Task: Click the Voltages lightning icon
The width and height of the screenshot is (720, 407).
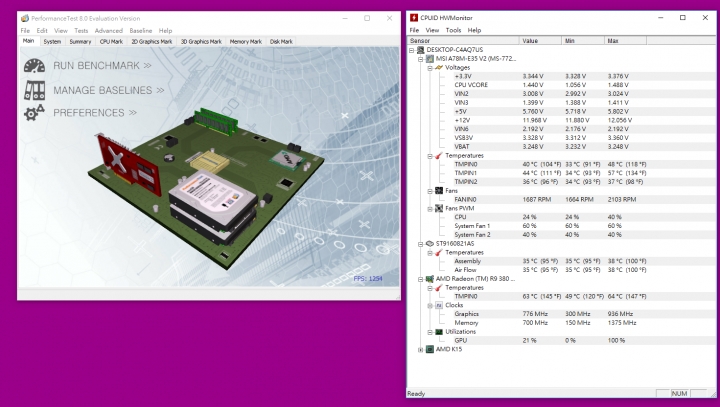Action: 439,68
